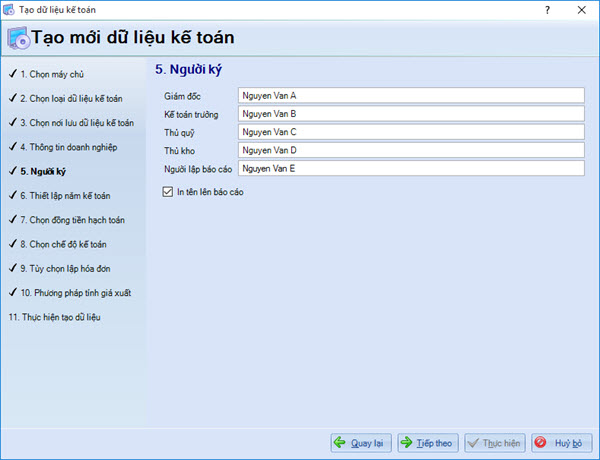This screenshot has height=460, width=600.
Task: Proceed with Tiếp theo button
Action: (427, 442)
